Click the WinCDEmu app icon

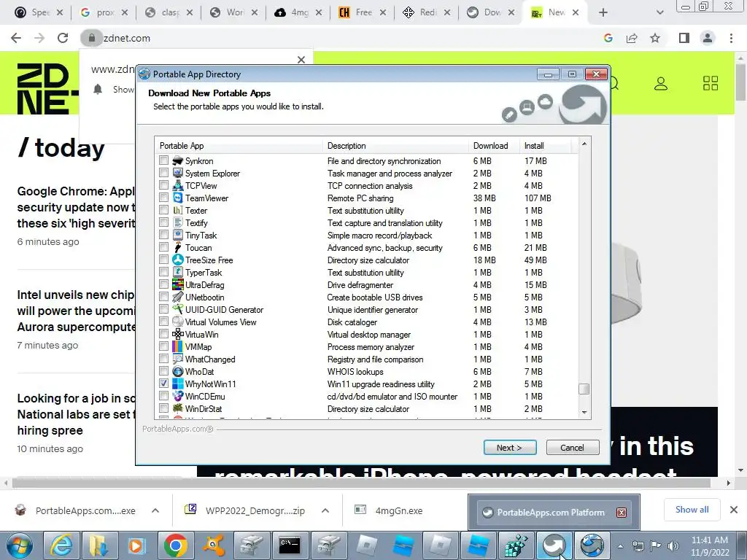click(x=178, y=396)
